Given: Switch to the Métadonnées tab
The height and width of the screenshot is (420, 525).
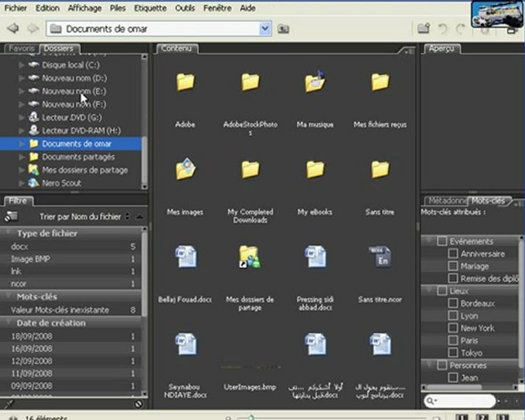Looking at the screenshot, I should coord(447,201).
